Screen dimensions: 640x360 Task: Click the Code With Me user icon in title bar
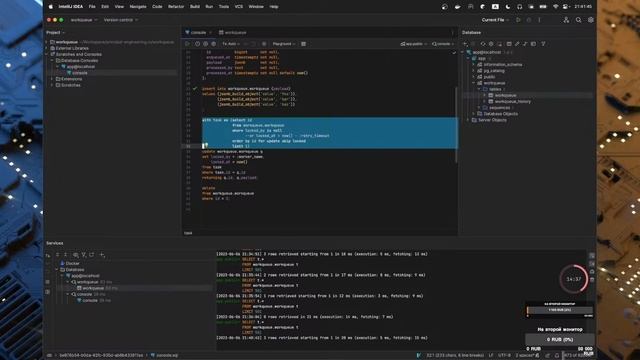tap(566, 20)
